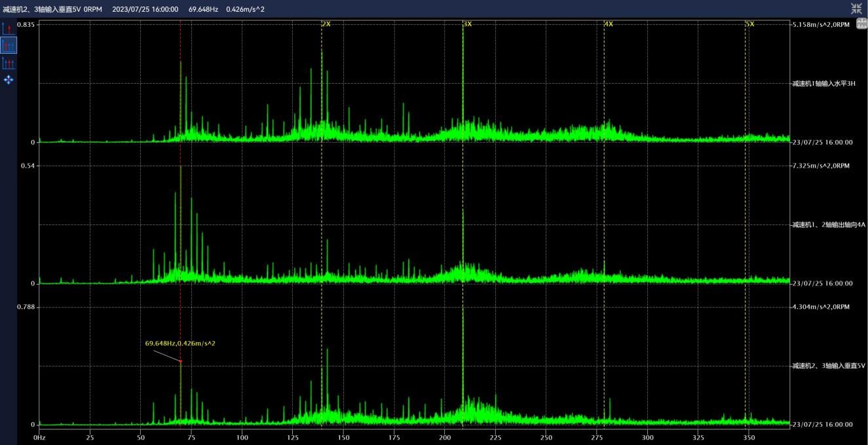Activate the four-arrow pan tool
The image size is (868, 445).
(9, 80)
